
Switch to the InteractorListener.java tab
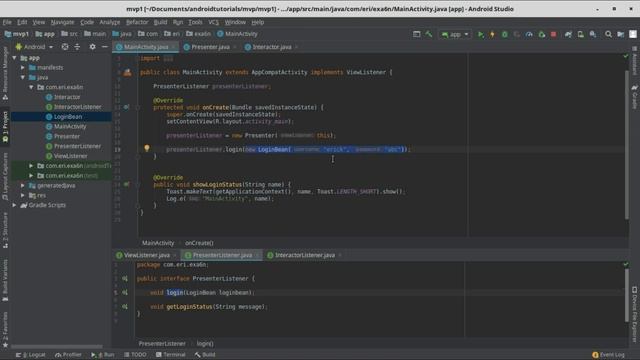[304, 255]
